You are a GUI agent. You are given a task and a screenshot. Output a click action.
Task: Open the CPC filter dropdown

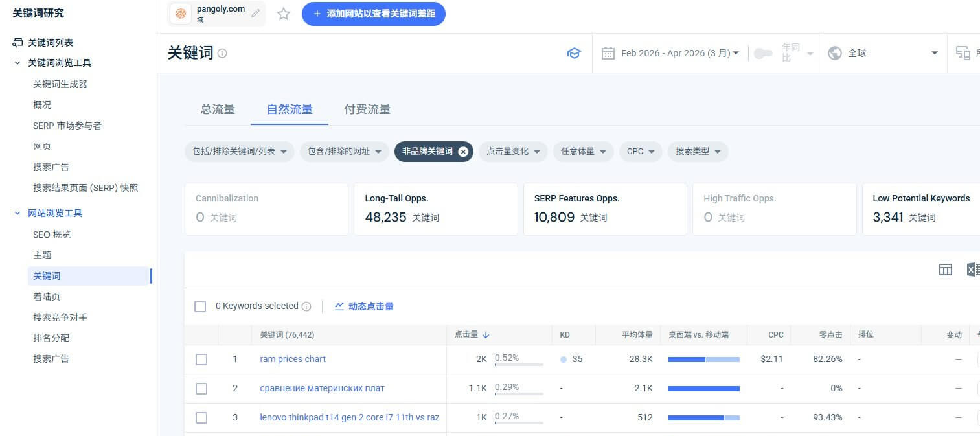pos(641,152)
